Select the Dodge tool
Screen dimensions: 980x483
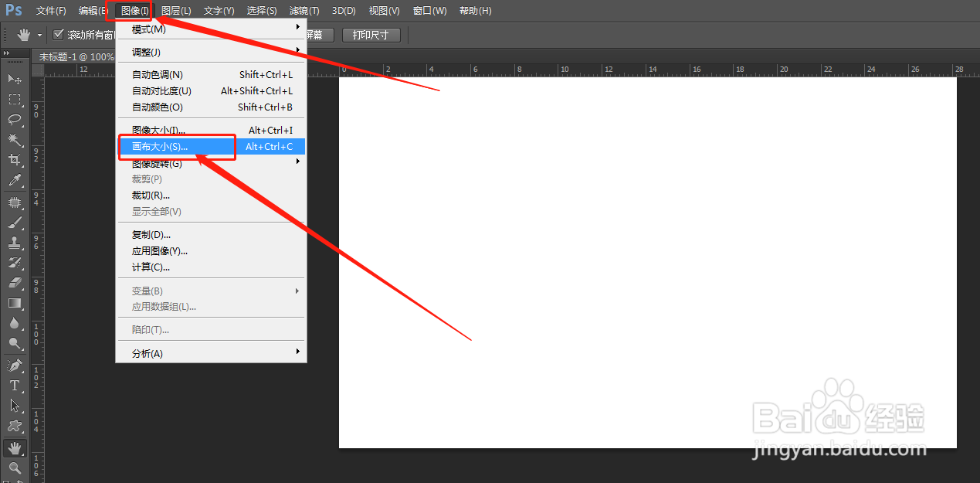[15, 343]
